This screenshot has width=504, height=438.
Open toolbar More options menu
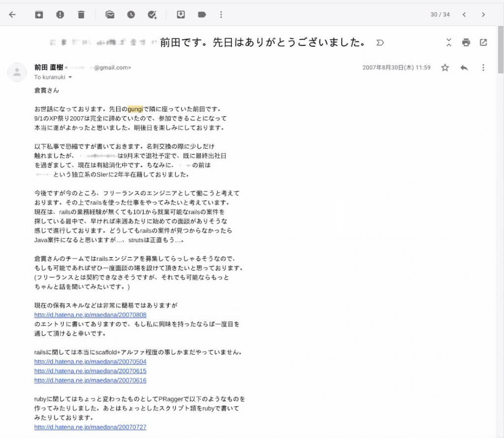pyautogui.click(x=221, y=15)
